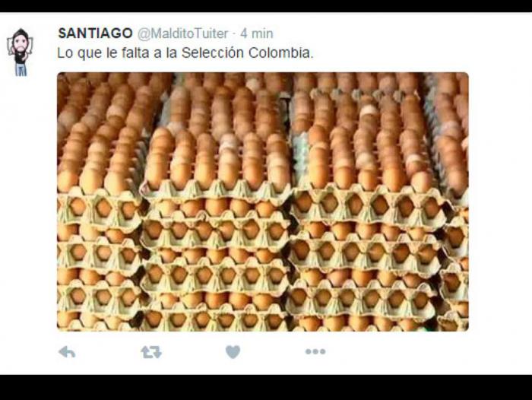Visit the @MalditoTuiter handle link
Image resolution: width=532 pixels, height=400 pixels.
(183, 33)
